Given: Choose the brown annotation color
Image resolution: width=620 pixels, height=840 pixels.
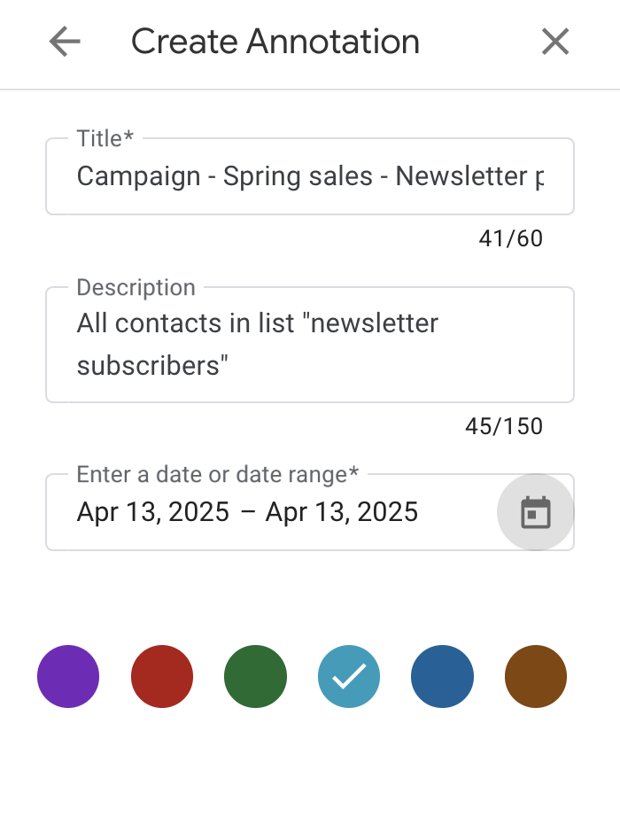Looking at the screenshot, I should [x=535, y=676].
